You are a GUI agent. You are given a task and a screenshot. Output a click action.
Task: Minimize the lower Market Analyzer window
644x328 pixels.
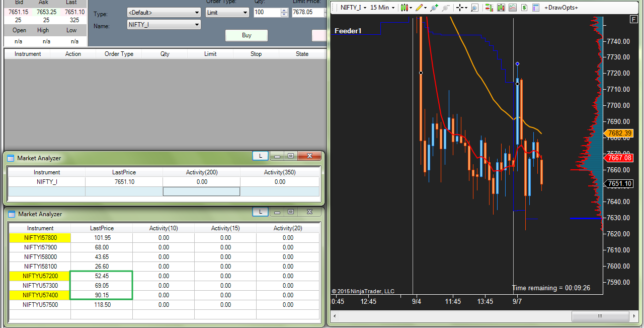point(277,212)
